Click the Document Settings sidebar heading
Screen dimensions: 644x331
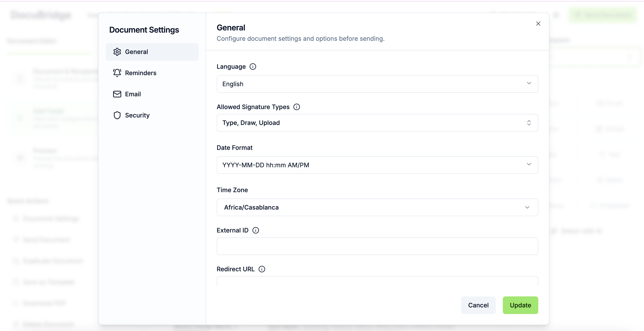coord(144,30)
